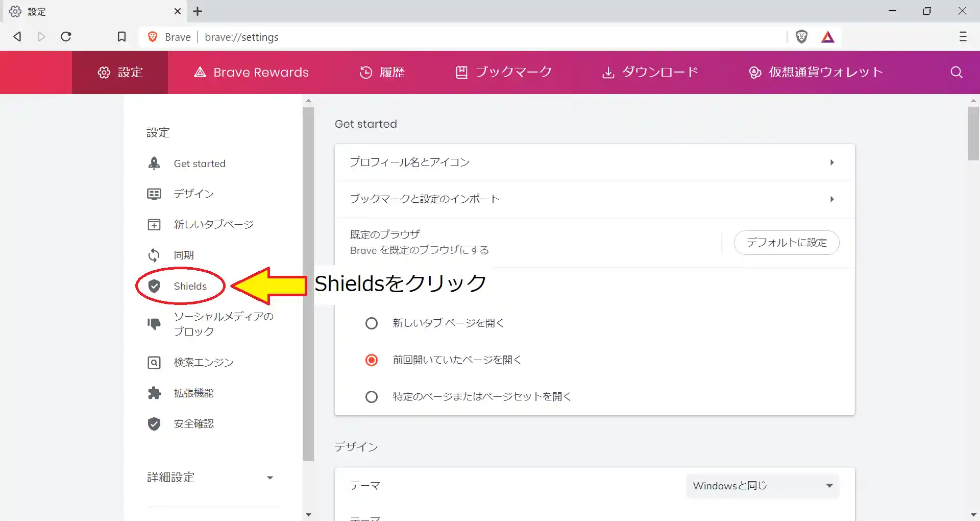Screen dimensions: 980x521
Task: Select 新しいタブ ページを開く radio option
Action: pos(372,323)
